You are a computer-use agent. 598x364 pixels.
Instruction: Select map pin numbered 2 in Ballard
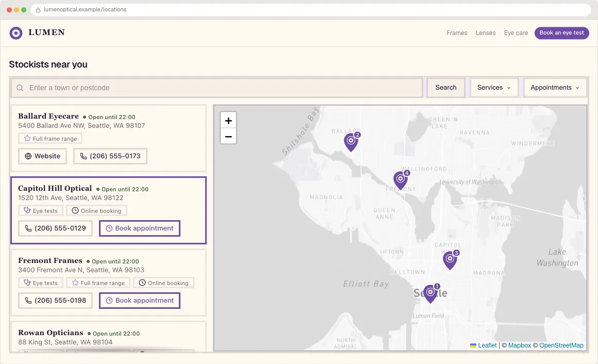pos(352,142)
